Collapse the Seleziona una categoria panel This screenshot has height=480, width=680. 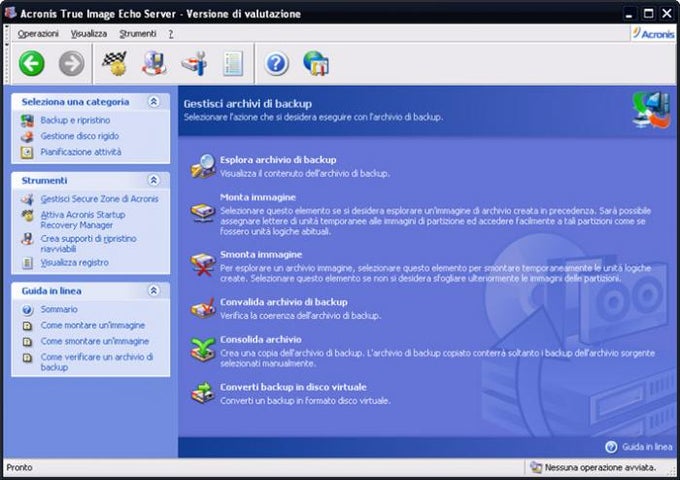154,101
